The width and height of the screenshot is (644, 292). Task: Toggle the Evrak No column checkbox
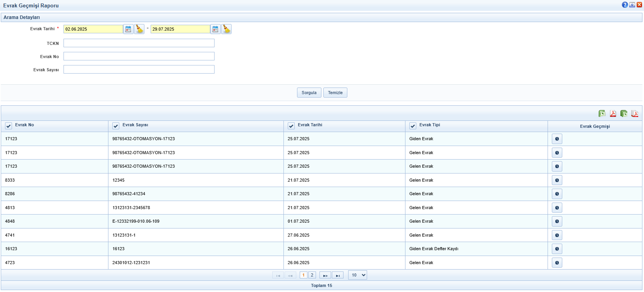coord(9,126)
